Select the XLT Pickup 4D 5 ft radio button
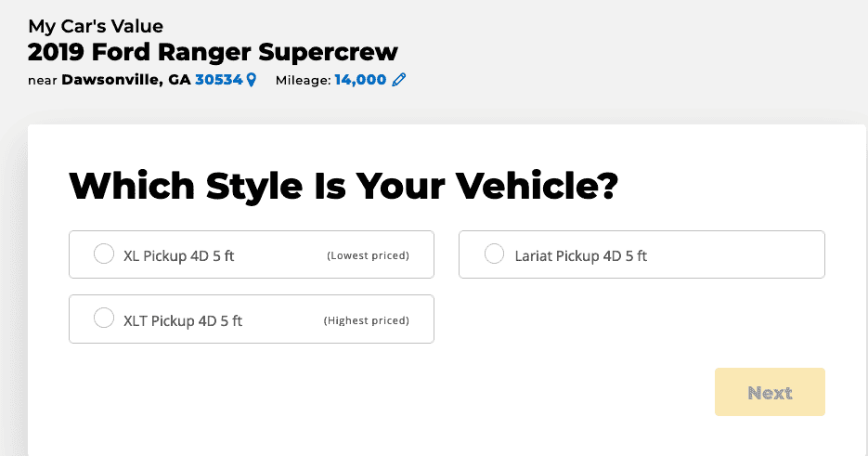The image size is (868, 456). point(104,318)
